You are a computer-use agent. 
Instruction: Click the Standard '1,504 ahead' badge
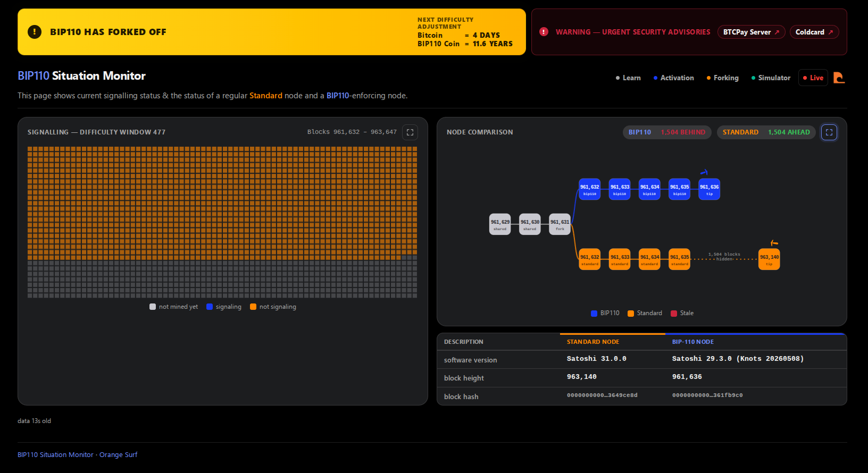coord(766,132)
